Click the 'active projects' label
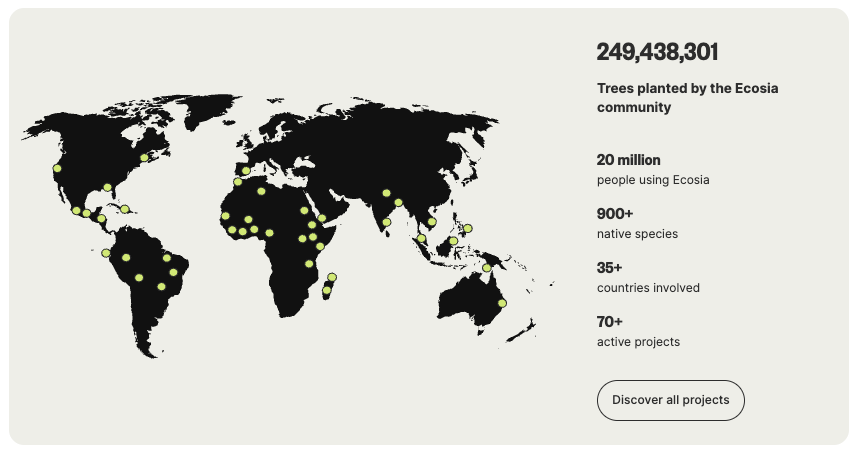This screenshot has width=855, height=454. point(638,342)
